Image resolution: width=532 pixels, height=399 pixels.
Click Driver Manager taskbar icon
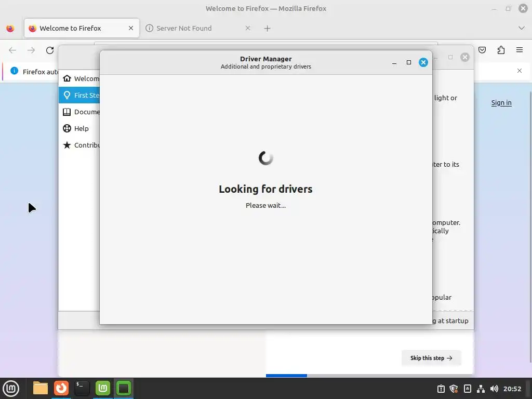(124, 388)
